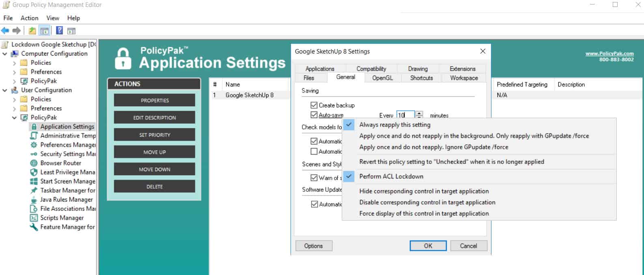Screen dimensions: 644x275
Task: Toggle the Auto-save checkbox
Action: pos(314,115)
